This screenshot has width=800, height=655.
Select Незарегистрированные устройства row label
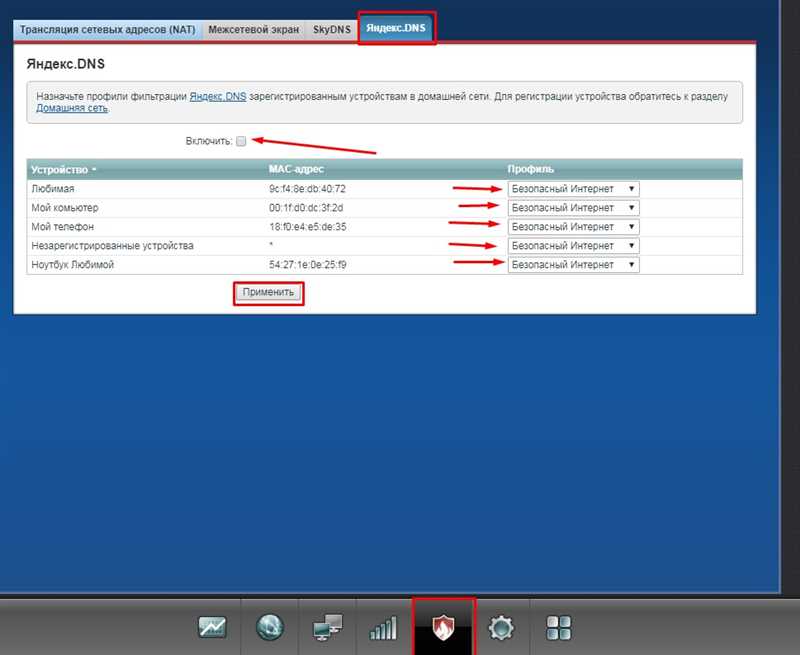pyautogui.click(x=113, y=245)
